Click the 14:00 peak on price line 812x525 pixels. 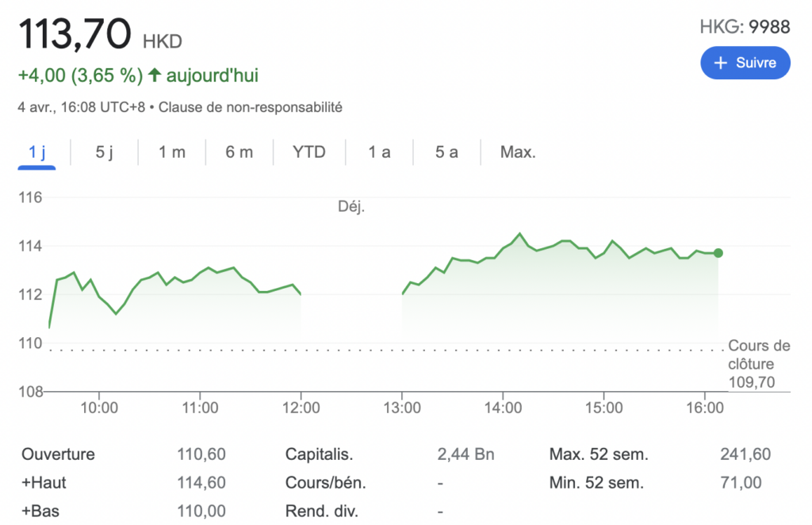pos(519,234)
